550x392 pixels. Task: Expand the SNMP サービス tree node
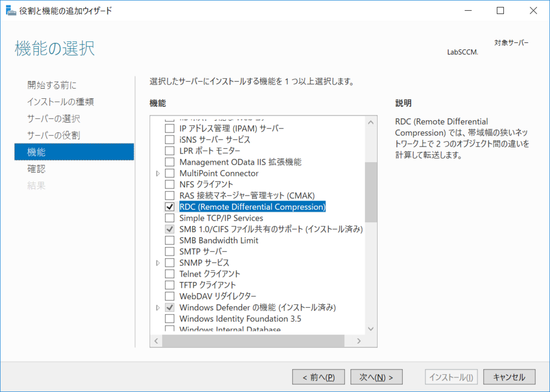[x=158, y=263]
